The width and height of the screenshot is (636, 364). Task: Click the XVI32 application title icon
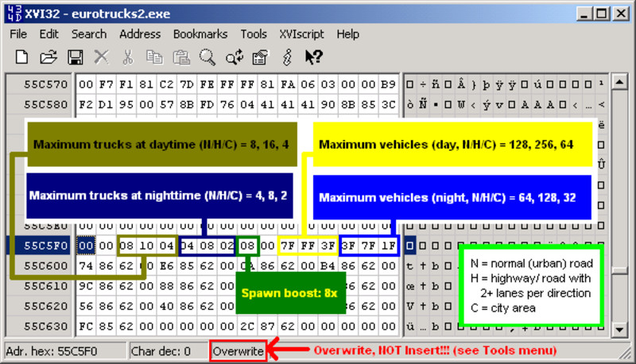point(14,14)
